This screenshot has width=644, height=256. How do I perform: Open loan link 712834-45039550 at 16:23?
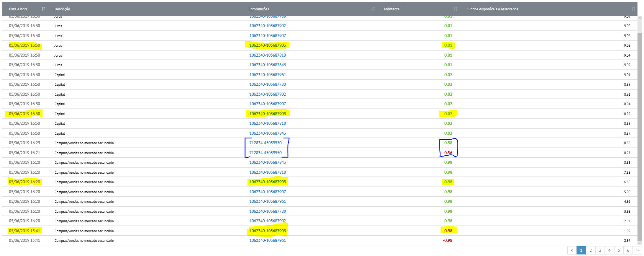pyautogui.click(x=265, y=143)
